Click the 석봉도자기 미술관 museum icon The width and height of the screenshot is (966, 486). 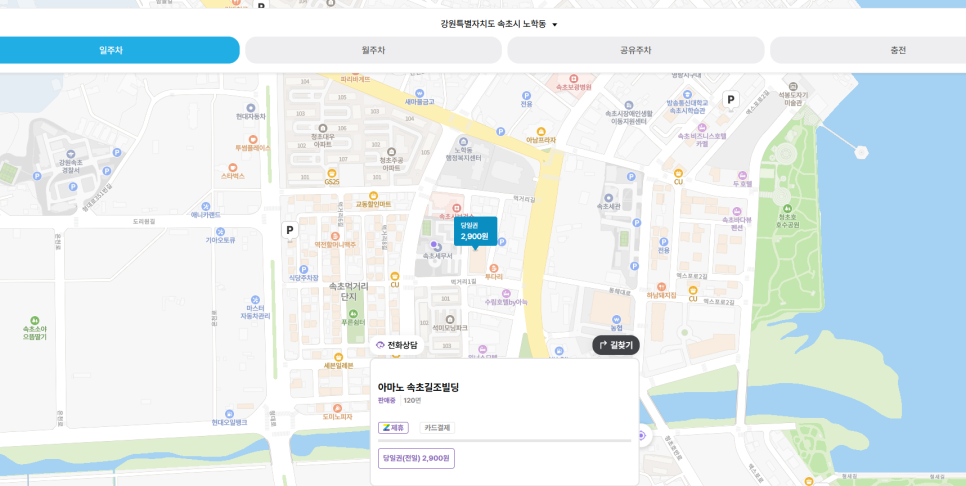tap(793, 86)
